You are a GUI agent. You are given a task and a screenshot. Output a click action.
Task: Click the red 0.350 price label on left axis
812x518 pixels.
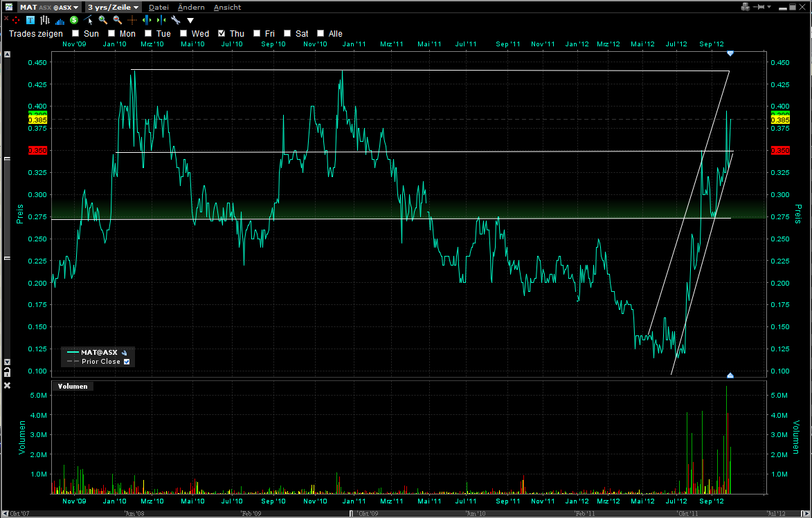[x=37, y=151]
